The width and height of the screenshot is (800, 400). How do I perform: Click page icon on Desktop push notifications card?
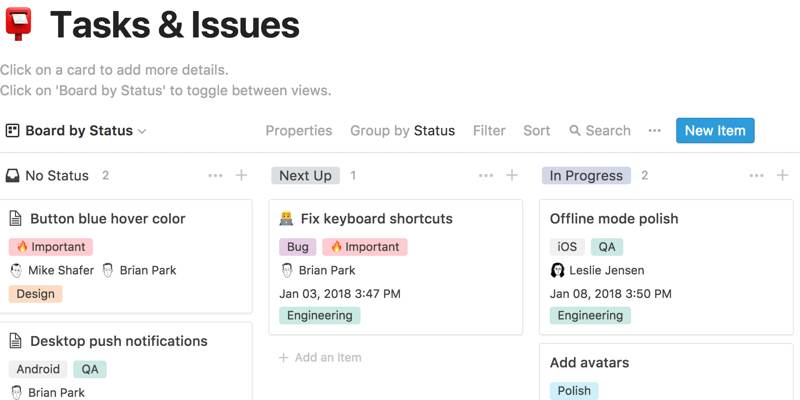click(16, 341)
